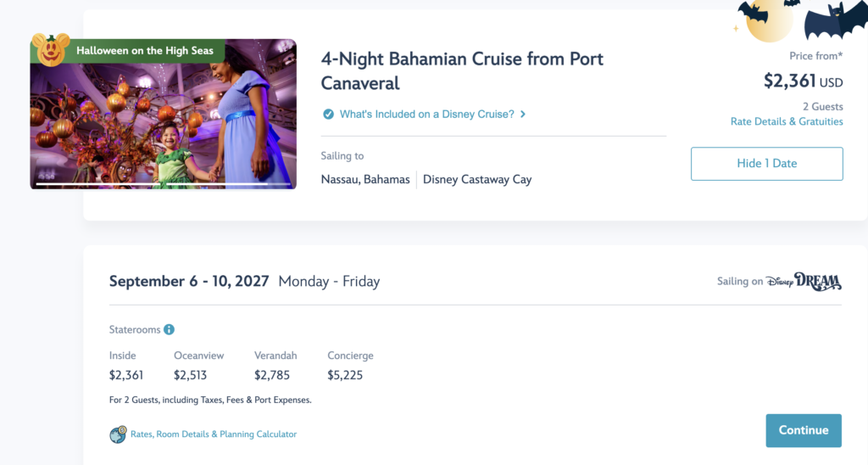Image resolution: width=868 pixels, height=465 pixels.
Task: Click the Staterooms info icon
Action: pos(170,330)
